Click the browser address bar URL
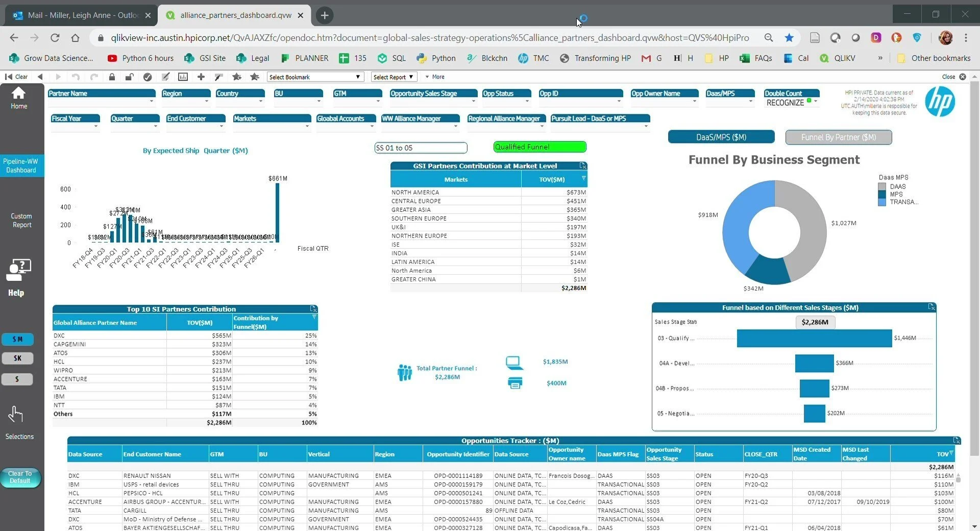Viewport: 980px width, 531px height. click(x=429, y=38)
